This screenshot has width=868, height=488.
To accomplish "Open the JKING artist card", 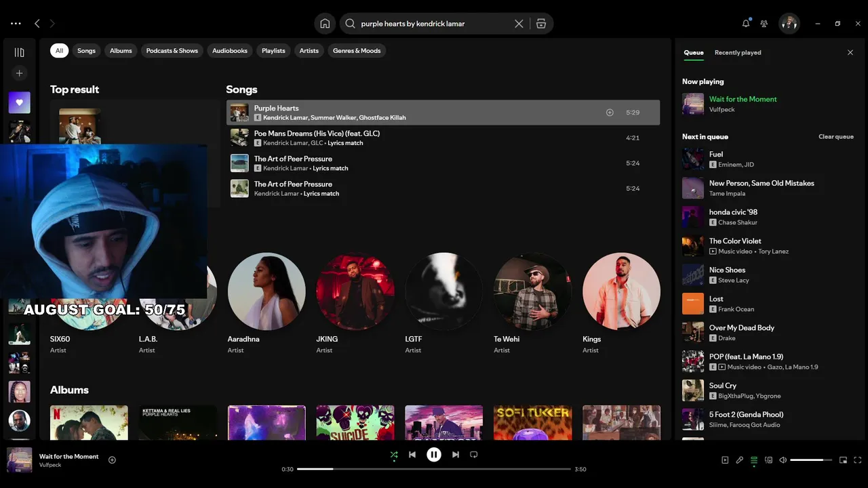I will (355, 303).
